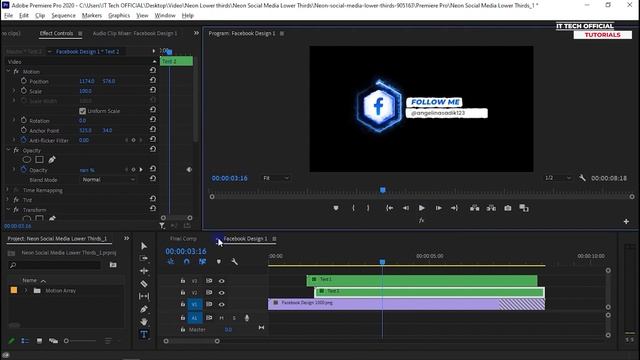Screen dimensions: 640x360
Task: Toggle Linked Selection in timeline
Action: 202,262
